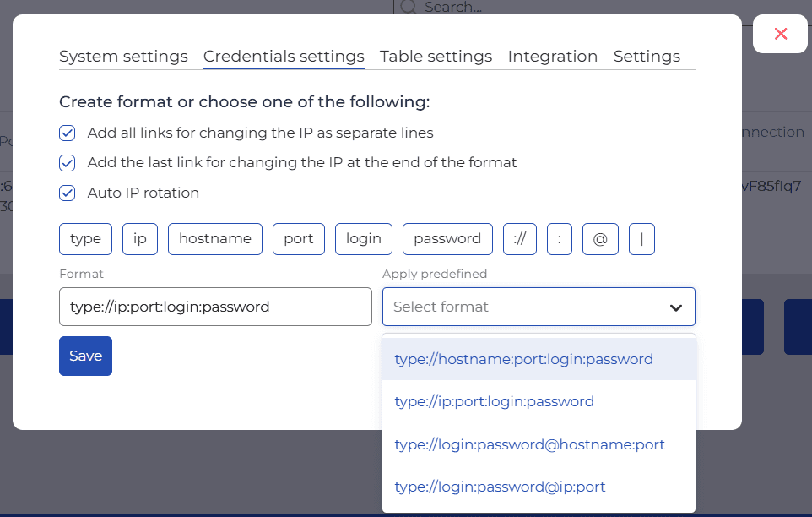Go to the Integration tab
812x517 pixels.
(x=552, y=57)
